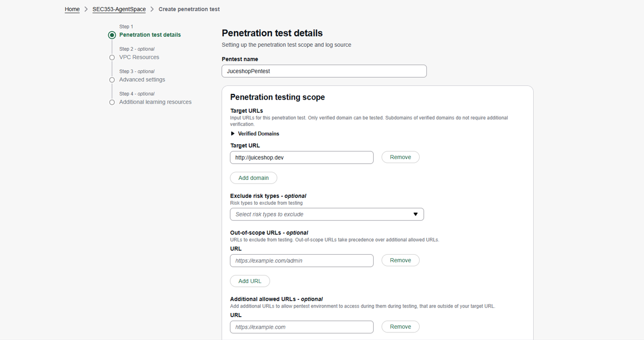
Task: Click the Home breadcrumb link
Action: (72, 9)
